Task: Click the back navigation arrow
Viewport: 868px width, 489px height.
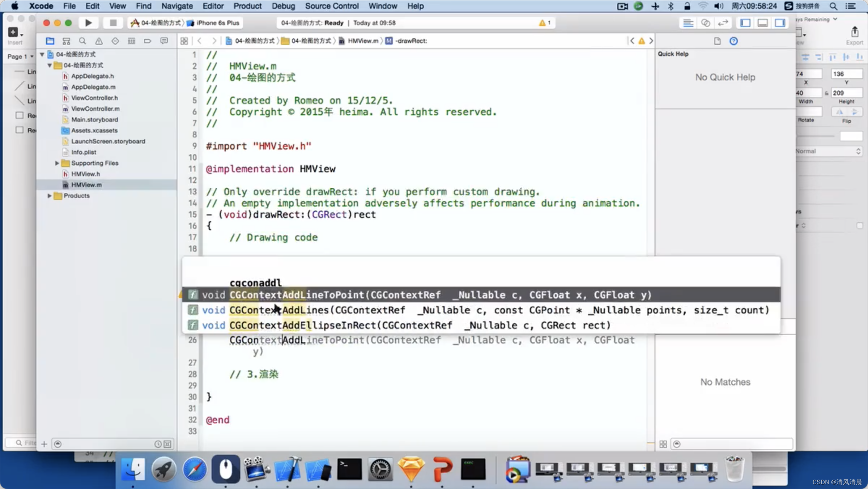Action: (200, 41)
